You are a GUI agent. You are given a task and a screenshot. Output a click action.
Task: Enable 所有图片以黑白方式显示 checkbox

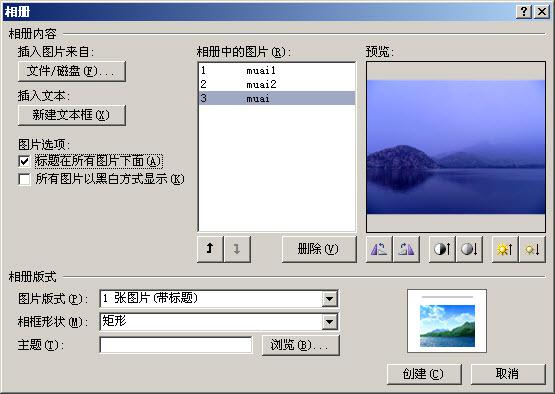pos(24,179)
